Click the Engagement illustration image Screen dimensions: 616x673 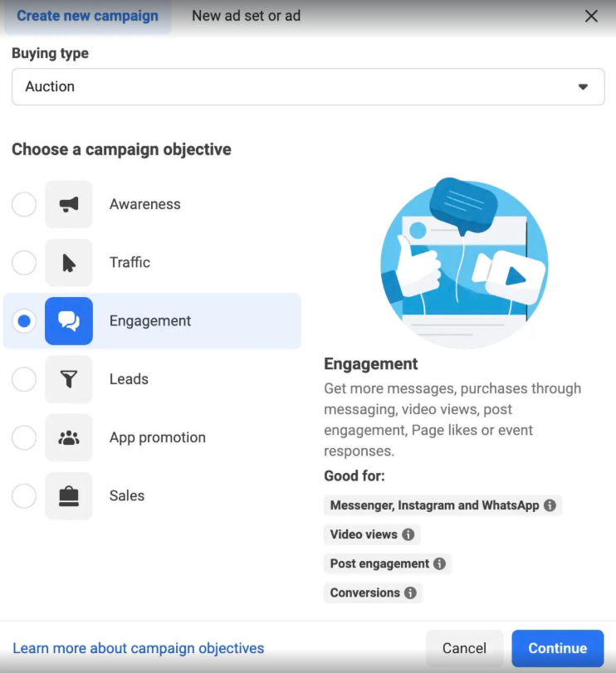pos(463,262)
